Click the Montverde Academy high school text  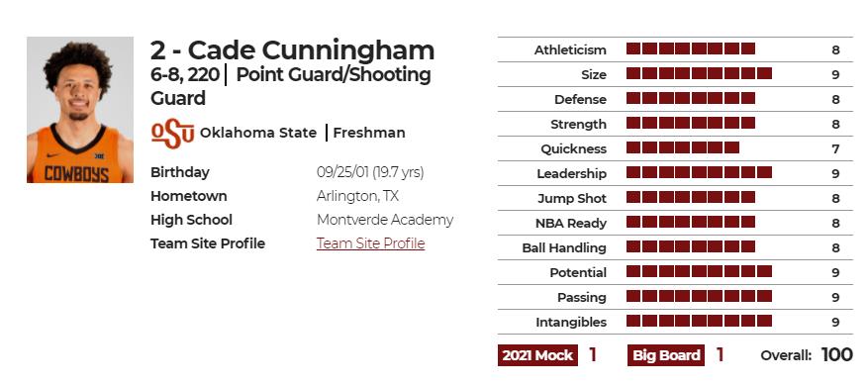pos(385,220)
